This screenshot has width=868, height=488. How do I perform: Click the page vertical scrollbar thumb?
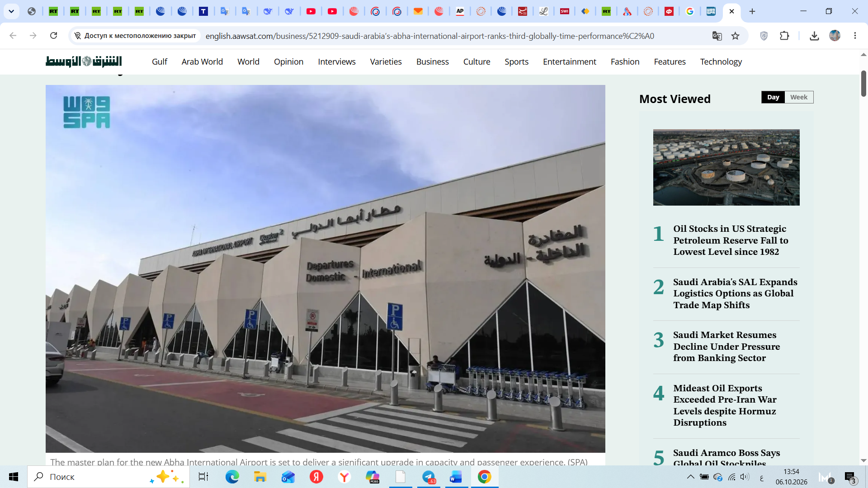[x=863, y=83]
